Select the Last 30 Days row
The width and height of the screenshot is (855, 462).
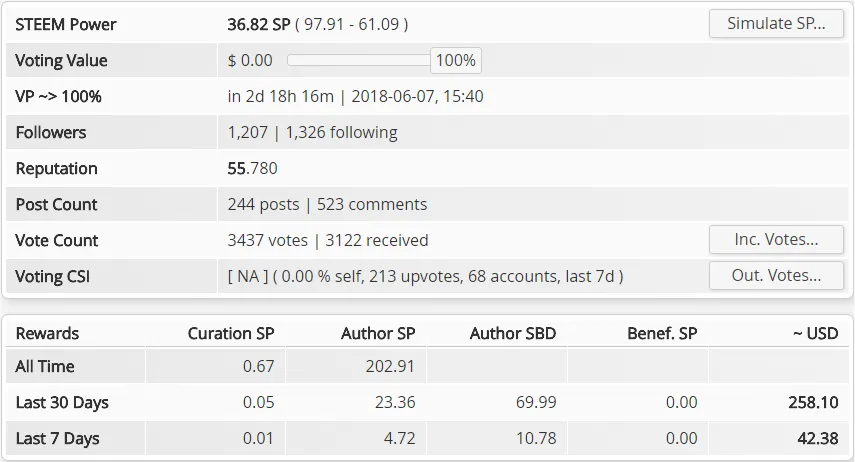[x=427, y=402]
